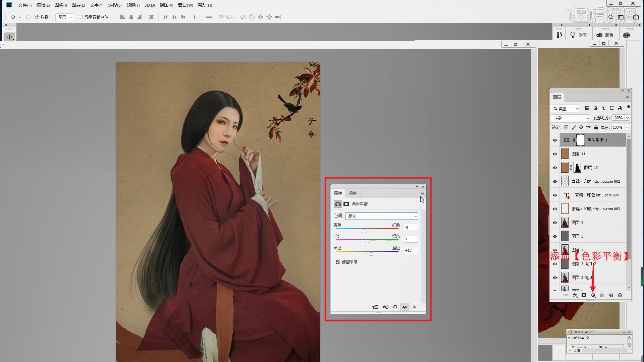
Task: Hide the 图层 11 layer
Action: coord(555,154)
